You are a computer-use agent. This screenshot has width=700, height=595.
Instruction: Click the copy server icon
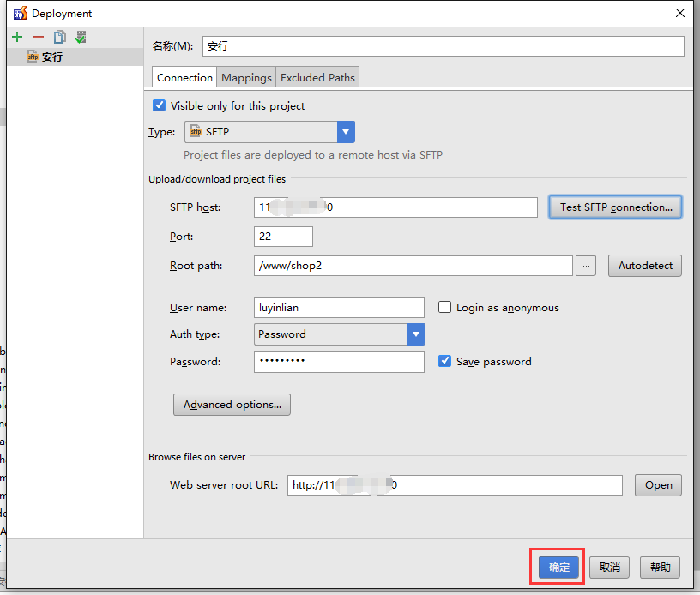click(x=59, y=37)
